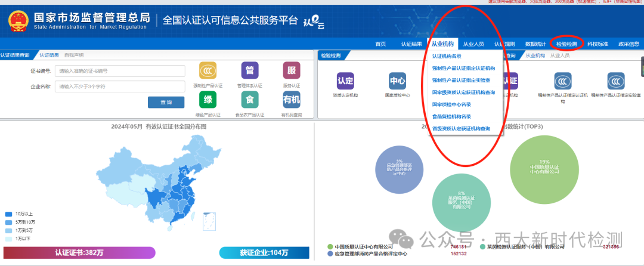This screenshot has height=266, width=644.
Task: Click the green 绿色产品认证 icon
Action: pyautogui.click(x=208, y=100)
